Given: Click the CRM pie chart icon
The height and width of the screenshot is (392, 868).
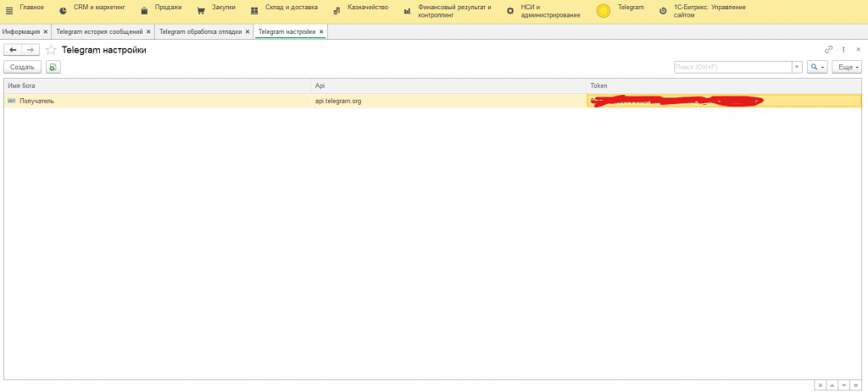Looking at the screenshot, I should click(63, 10).
